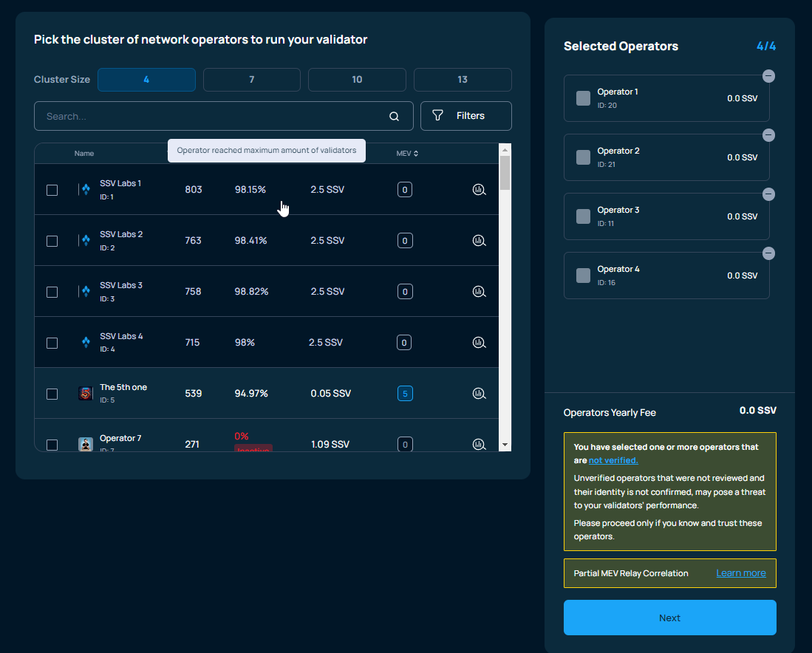This screenshot has width=812, height=653.
Task: Select cluster size 4
Action: pyautogui.click(x=146, y=80)
